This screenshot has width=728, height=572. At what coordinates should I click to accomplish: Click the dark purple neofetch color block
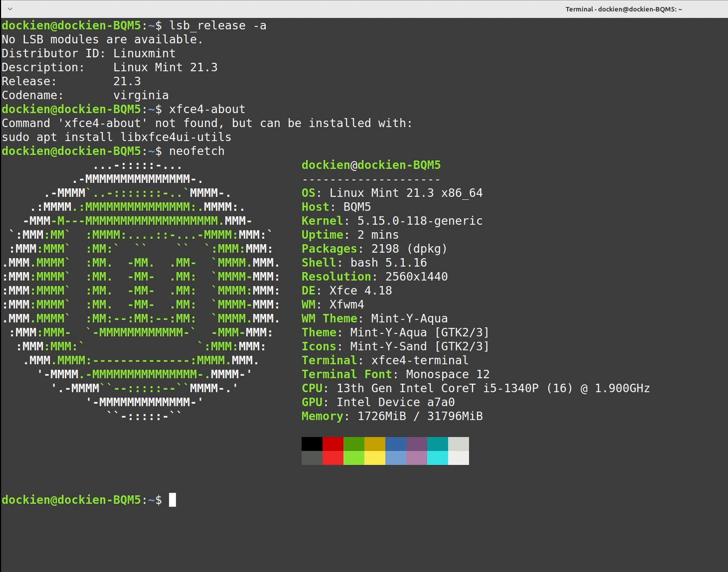click(x=416, y=444)
